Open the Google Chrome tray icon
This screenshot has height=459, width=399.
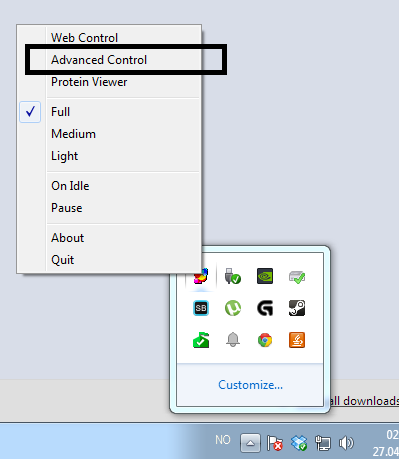click(x=265, y=340)
